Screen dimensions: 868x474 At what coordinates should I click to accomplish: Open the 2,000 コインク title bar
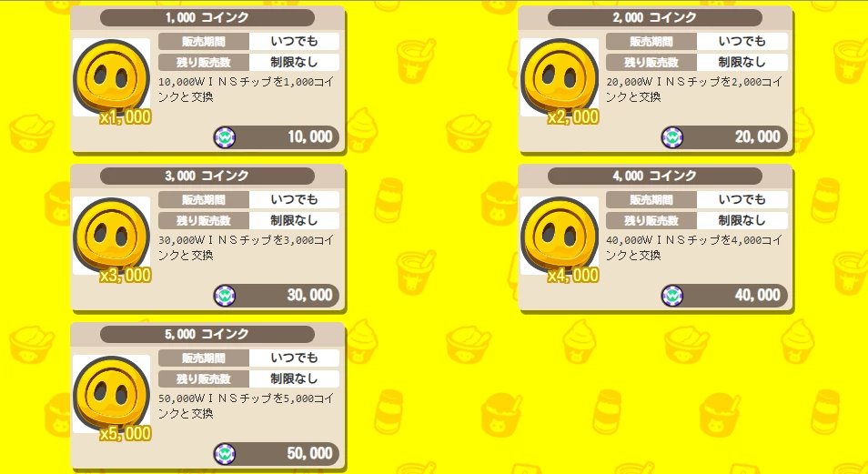tap(655, 17)
